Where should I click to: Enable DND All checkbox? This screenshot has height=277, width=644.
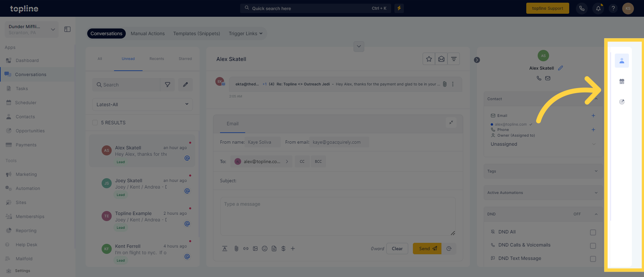coord(593,232)
